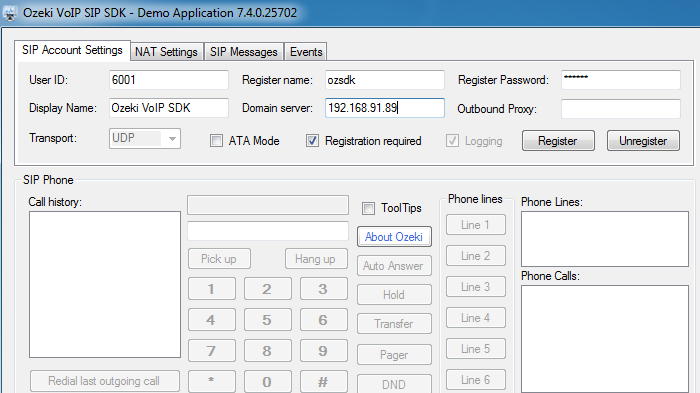Image resolution: width=700 pixels, height=393 pixels.
Task: Open the About Ozeki button
Action: [394, 237]
